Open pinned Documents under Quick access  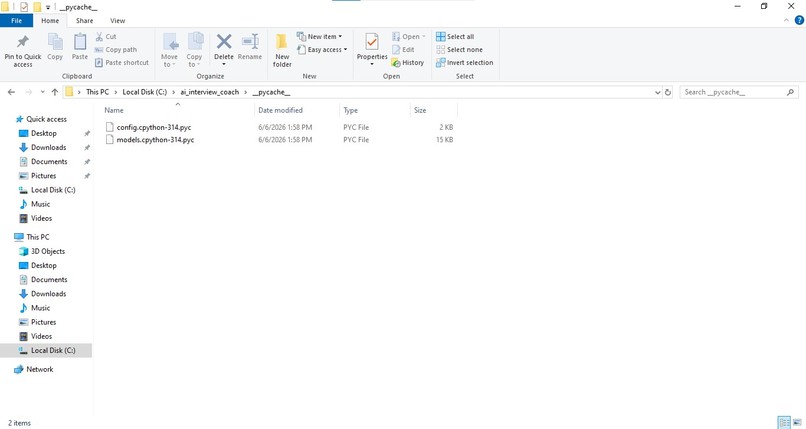click(49, 161)
